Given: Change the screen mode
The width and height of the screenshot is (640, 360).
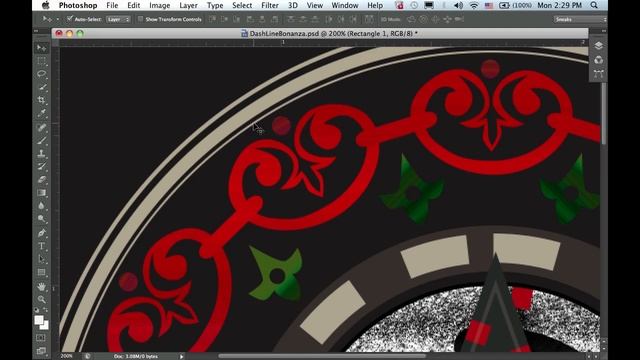Looking at the screenshot, I should point(41,351).
